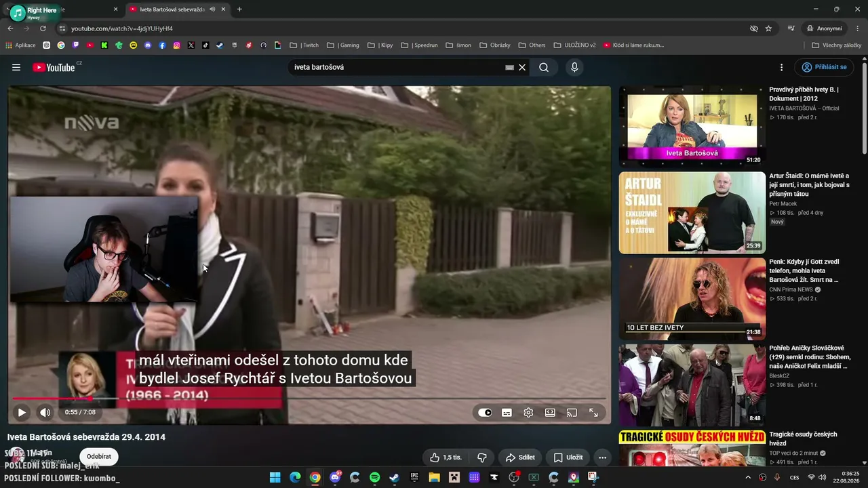Open the Windows Start menu
The height and width of the screenshot is (488, 868).
pyautogui.click(x=275, y=477)
